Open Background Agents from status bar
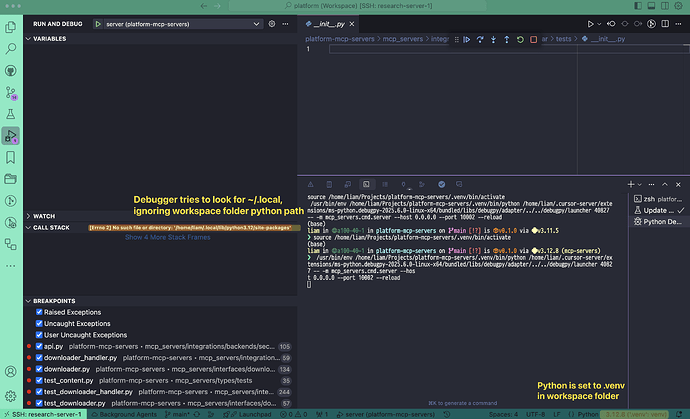The image size is (690, 419). [x=124, y=414]
